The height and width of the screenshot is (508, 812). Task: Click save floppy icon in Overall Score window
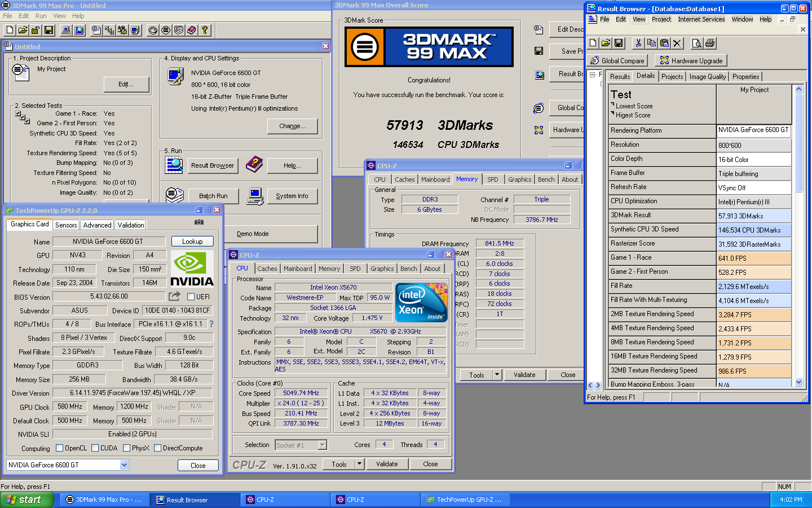[539, 51]
